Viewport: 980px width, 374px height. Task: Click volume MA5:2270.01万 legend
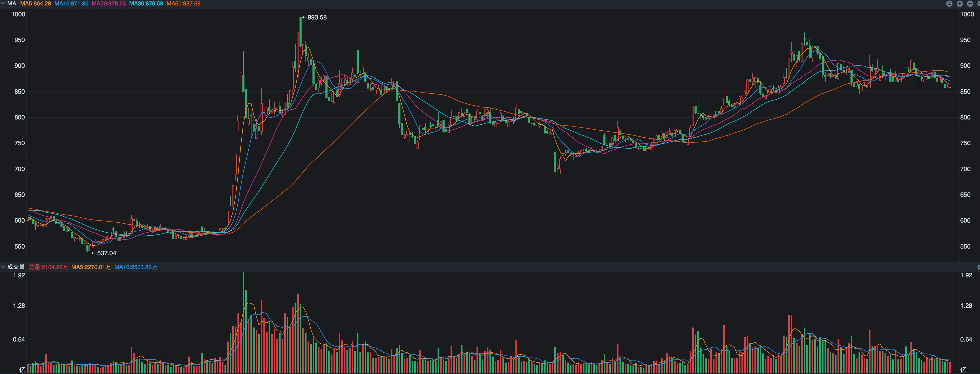tap(91, 267)
